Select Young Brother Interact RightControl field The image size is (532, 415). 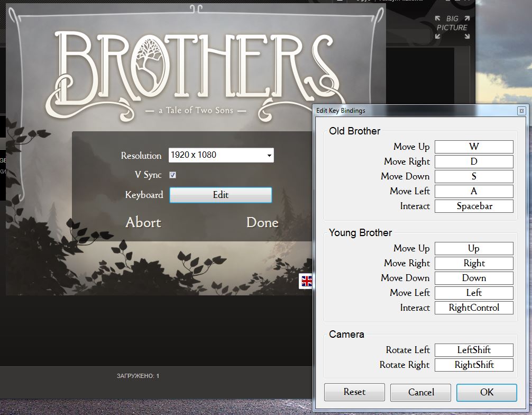pyautogui.click(x=474, y=308)
